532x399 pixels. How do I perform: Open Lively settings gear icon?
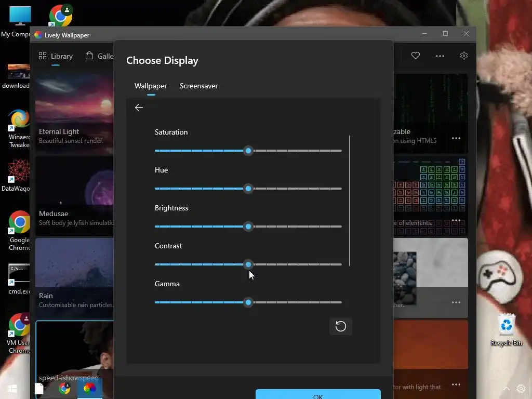(x=464, y=56)
